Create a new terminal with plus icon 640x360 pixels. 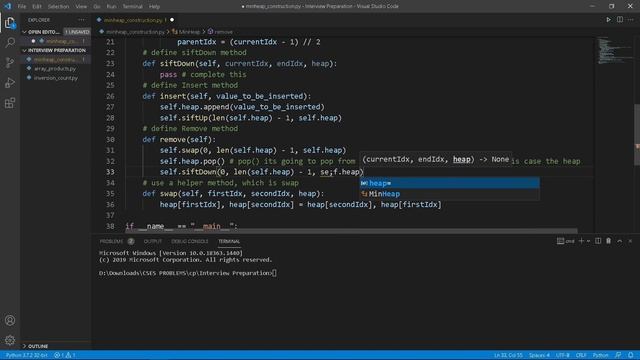[x=581, y=241]
